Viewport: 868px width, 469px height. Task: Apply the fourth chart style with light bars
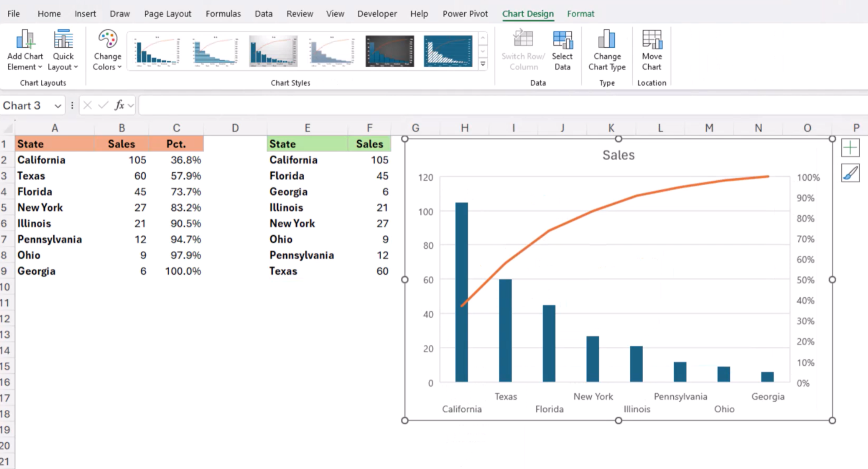click(x=332, y=51)
